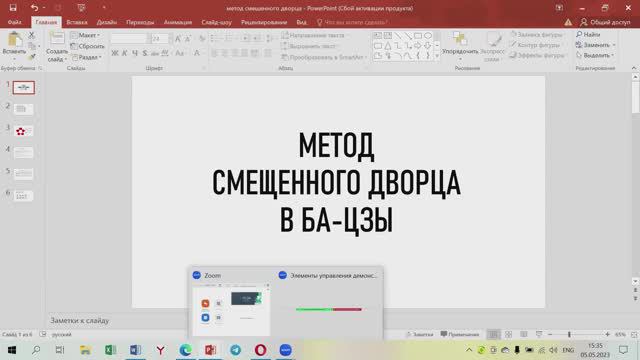The width and height of the screenshot is (640, 360).
Task: Click the Paste (Вставить) clipboard icon
Action: coord(15,40)
